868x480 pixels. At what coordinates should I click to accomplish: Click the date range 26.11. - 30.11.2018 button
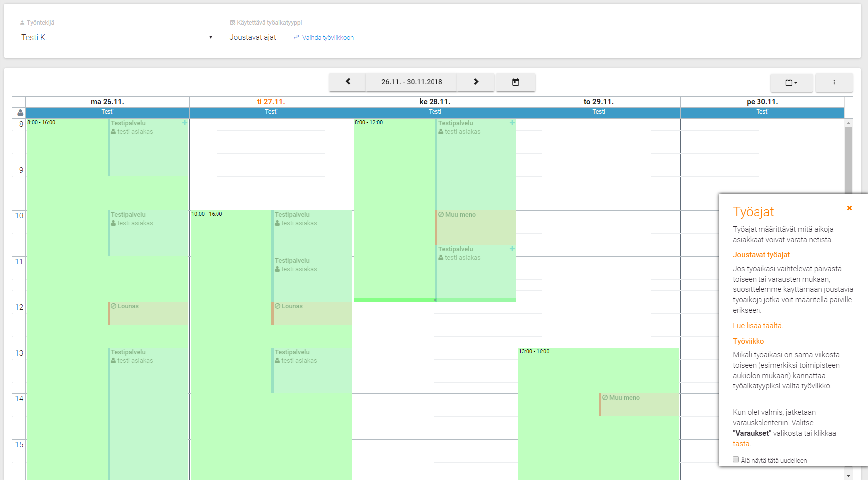(x=412, y=82)
